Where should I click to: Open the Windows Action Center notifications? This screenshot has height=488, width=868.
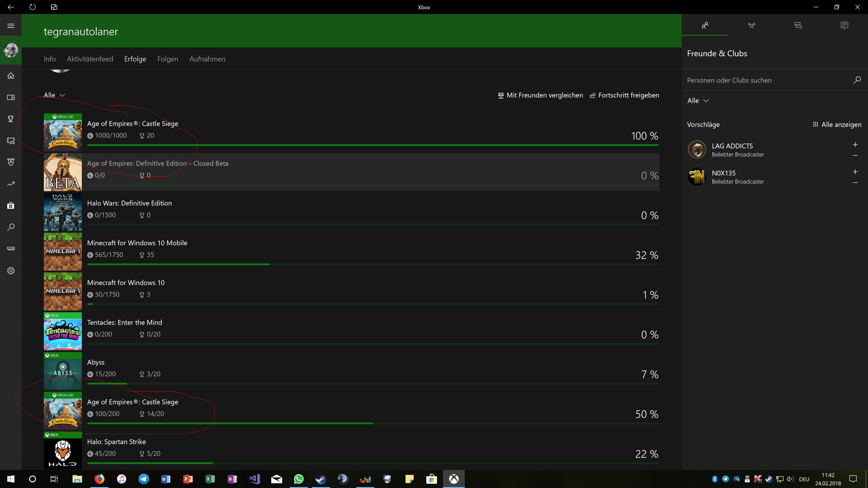853,479
